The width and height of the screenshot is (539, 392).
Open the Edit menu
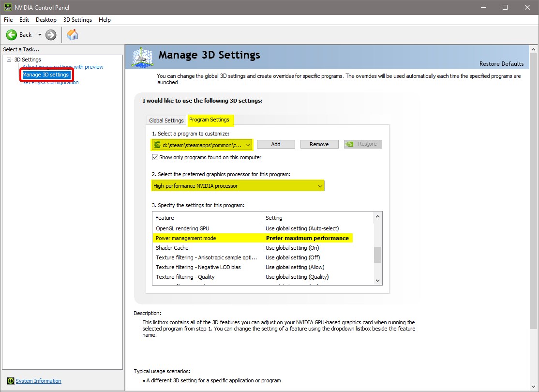point(24,19)
